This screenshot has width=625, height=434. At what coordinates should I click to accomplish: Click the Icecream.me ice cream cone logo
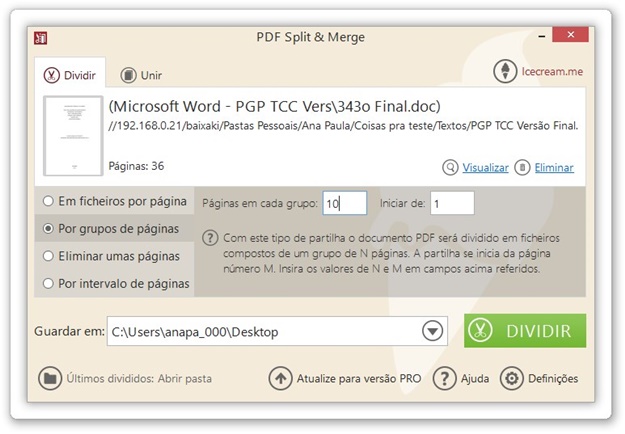505,71
